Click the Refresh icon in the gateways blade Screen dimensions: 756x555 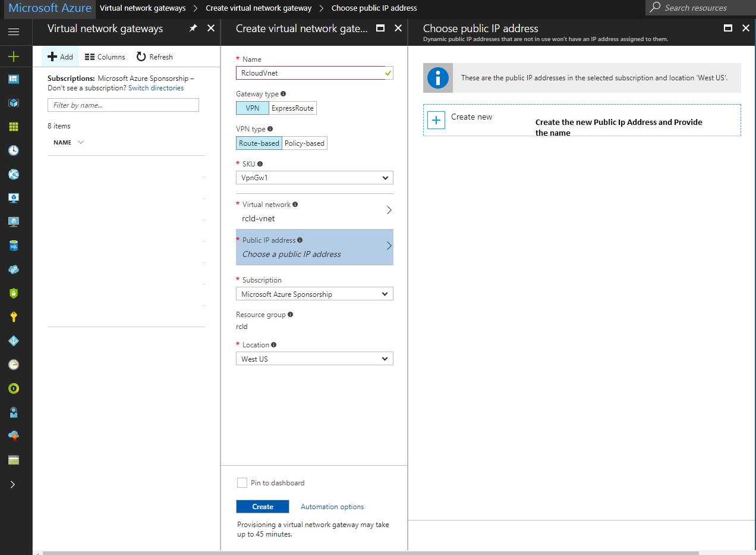154,57
